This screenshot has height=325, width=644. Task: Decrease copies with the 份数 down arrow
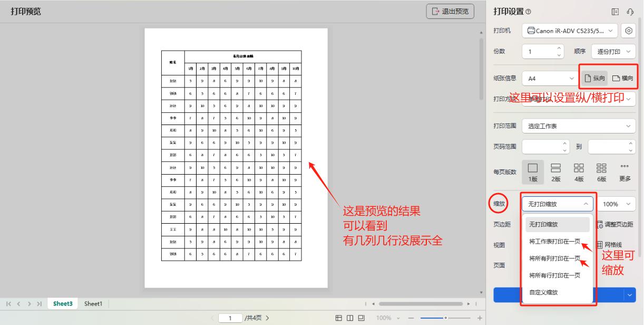pyautogui.click(x=560, y=55)
